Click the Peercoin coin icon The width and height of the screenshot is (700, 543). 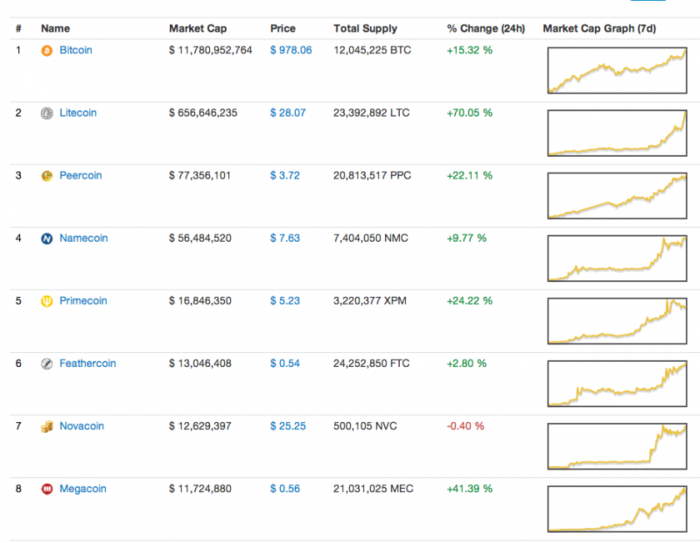(47, 176)
